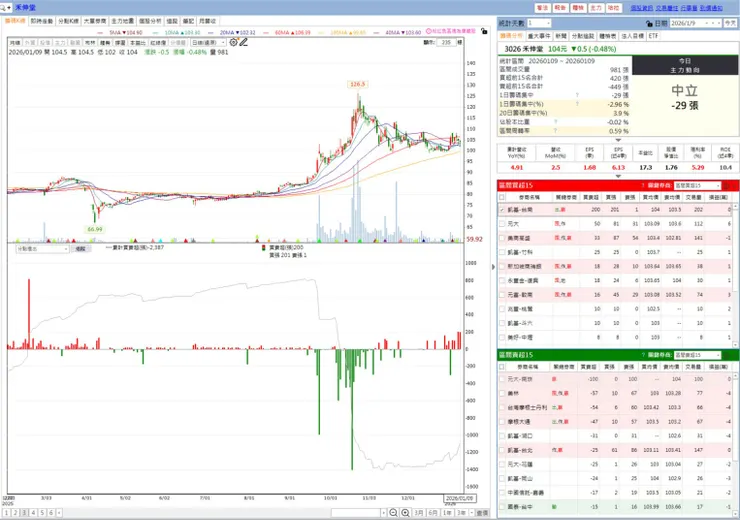Sort buy table by 買賣超 column

(590, 197)
